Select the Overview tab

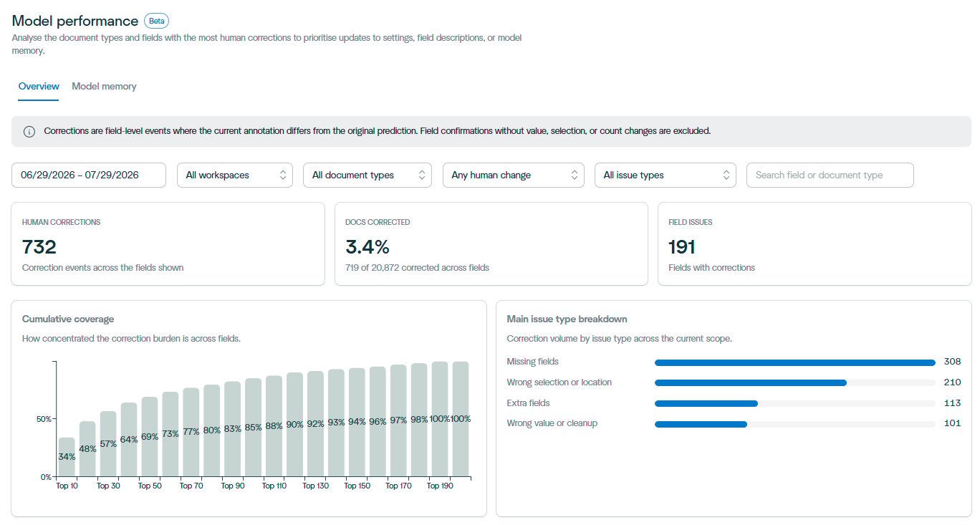click(x=39, y=86)
